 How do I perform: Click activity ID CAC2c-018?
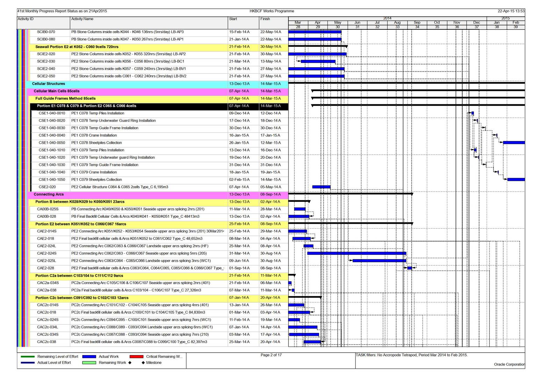click(x=46, y=312)
